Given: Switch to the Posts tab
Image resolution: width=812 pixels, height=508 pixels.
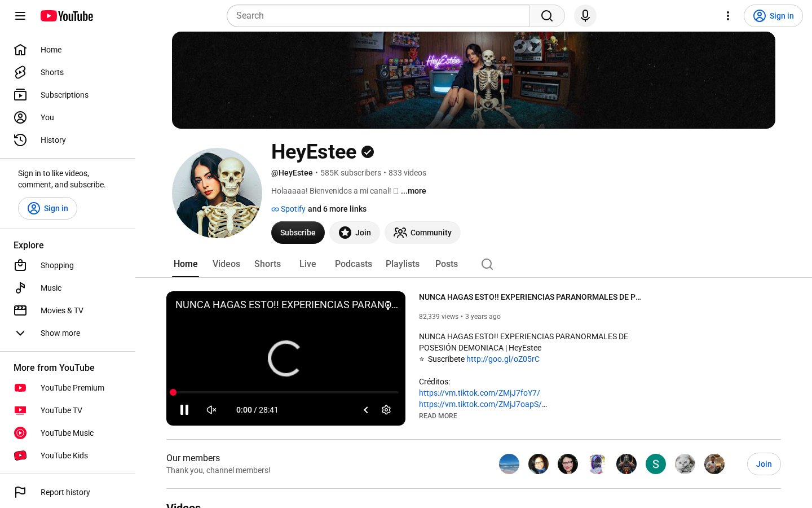Looking at the screenshot, I should (447, 264).
